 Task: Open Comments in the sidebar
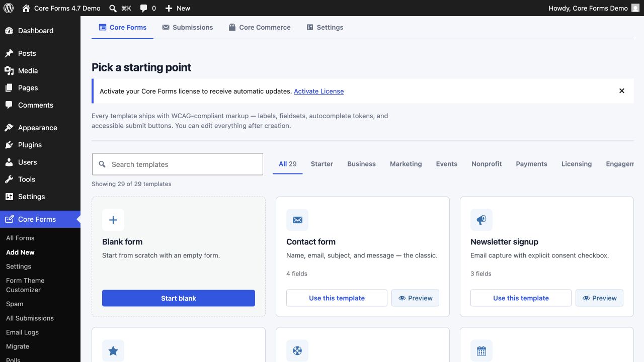pos(40,105)
